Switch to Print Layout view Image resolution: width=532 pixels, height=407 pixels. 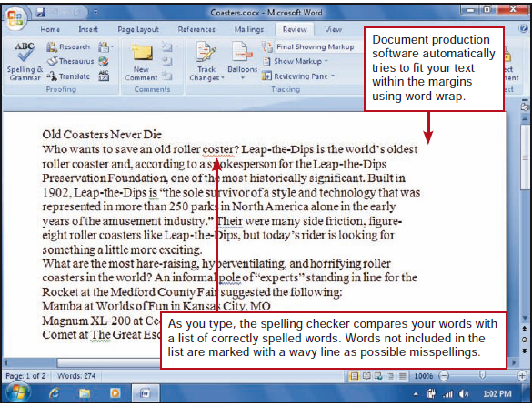355,376
